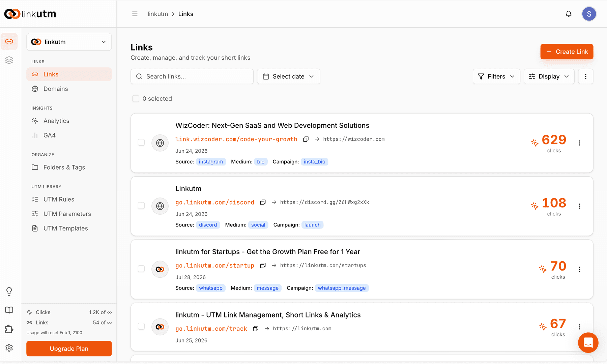The height and width of the screenshot is (364, 607).
Task: Open the go.linkutm.com/track short link
Action: click(x=211, y=329)
